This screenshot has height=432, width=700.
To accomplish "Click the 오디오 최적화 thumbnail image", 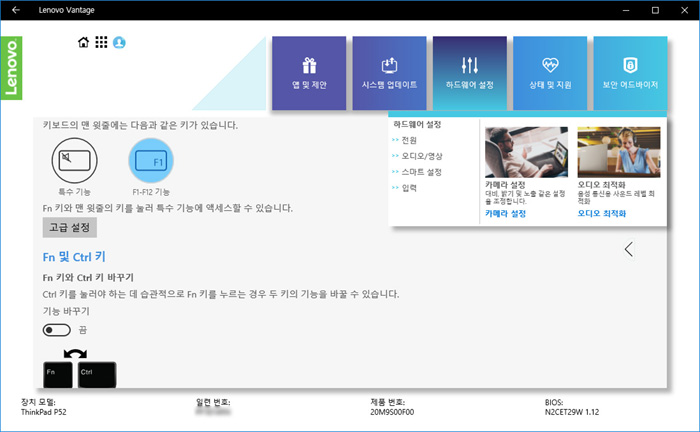I will pyautogui.click(x=619, y=152).
